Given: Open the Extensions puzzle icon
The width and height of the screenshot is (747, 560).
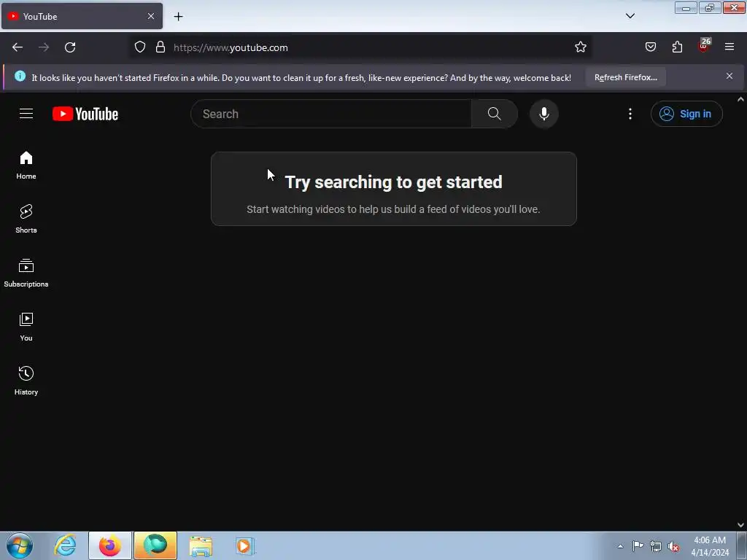Looking at the screenshot, I should point(677,47).
